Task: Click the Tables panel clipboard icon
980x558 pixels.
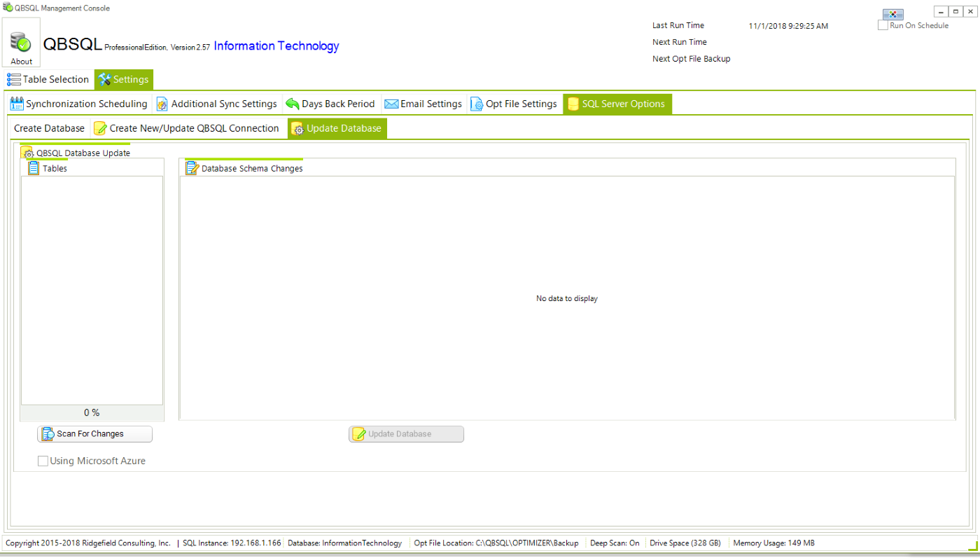Action: (34, 168)
